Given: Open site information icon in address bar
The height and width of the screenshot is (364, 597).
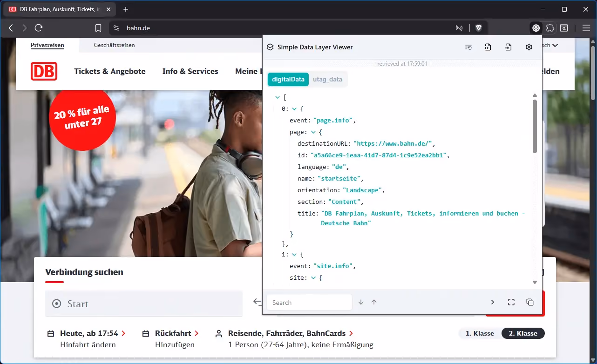Looking at the screenshot, I should point(116,28).
